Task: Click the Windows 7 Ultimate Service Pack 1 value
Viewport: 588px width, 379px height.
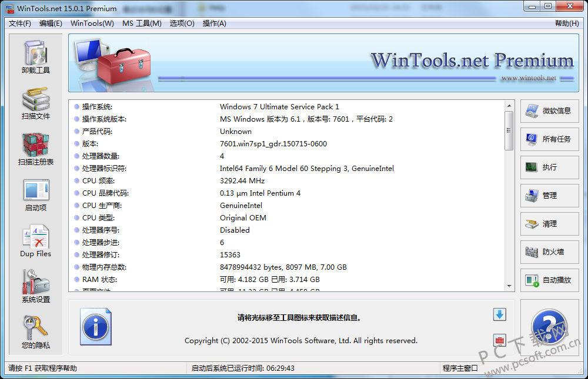Action: (x=279, y=107)
